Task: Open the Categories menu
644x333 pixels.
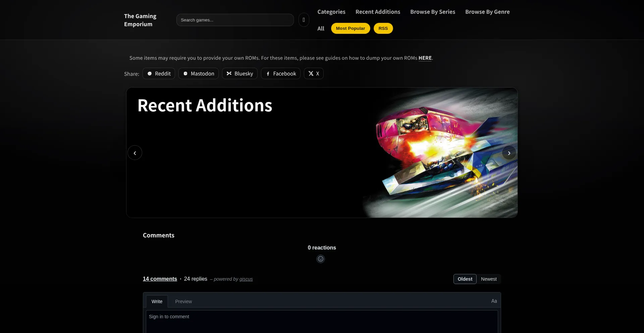Action: point(331,12)
